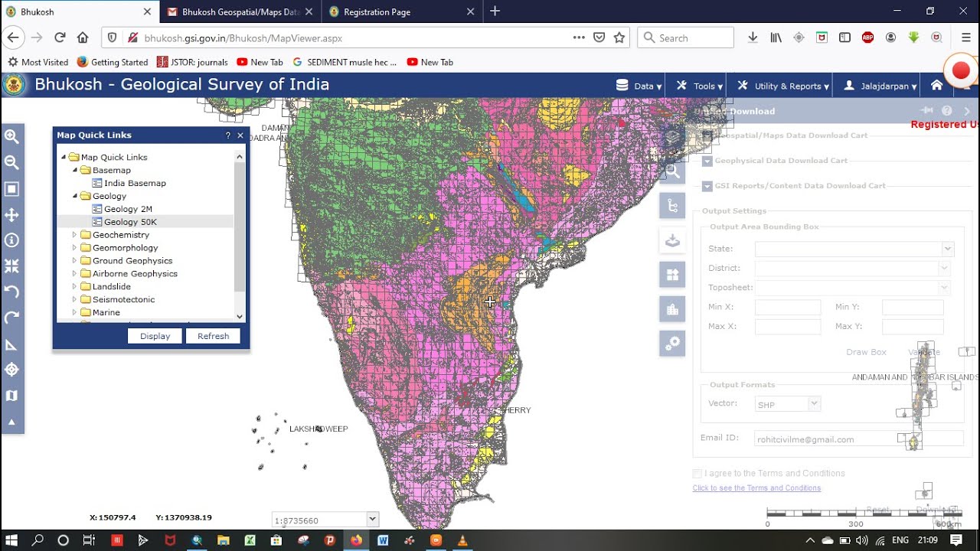Open help in Map Quick Links dialog
980x551 pixels.
[227, 135]
